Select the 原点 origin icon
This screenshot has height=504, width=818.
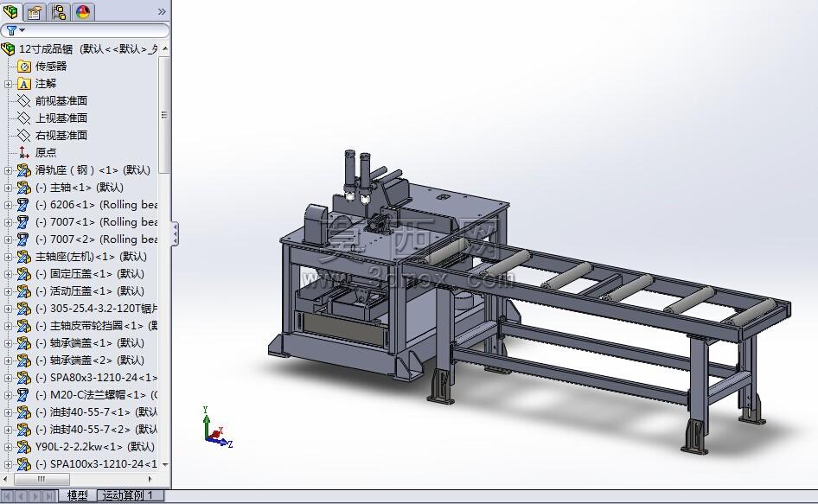pyautogui.click(x=24, y=152)
